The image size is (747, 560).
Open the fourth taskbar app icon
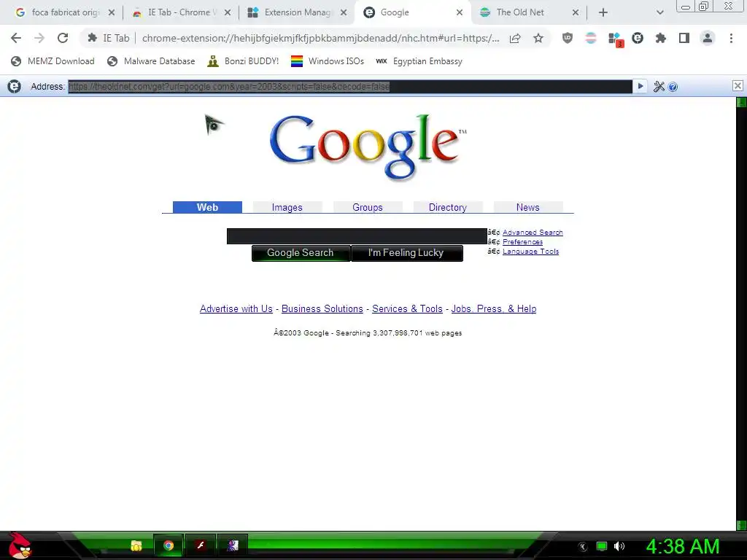233,545
